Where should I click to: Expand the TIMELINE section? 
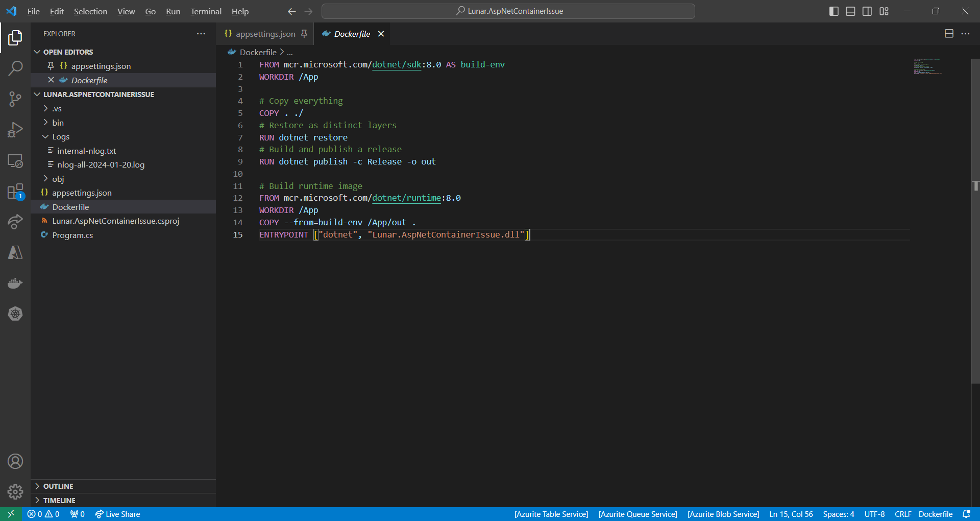(123, 501)
